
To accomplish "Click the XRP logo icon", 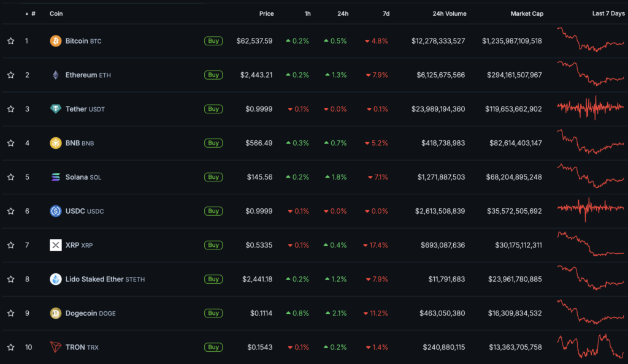I will point(56,245).
